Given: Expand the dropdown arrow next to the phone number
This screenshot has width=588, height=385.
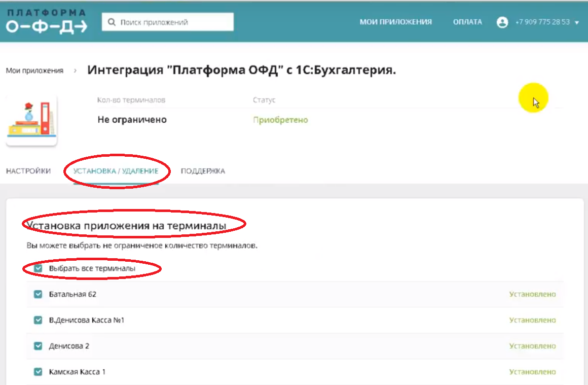Looking at the screenshot, I should (577, 22).
